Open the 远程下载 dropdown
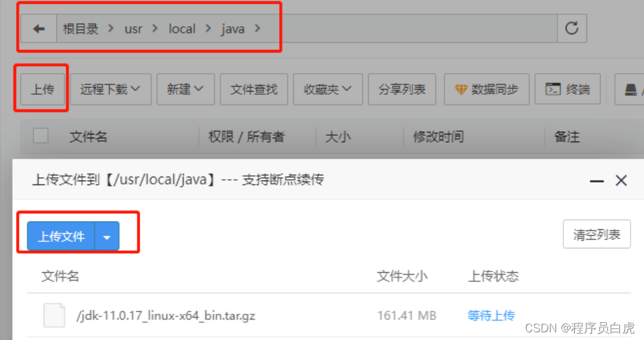The image size is (644, 340). click(111, 89)
